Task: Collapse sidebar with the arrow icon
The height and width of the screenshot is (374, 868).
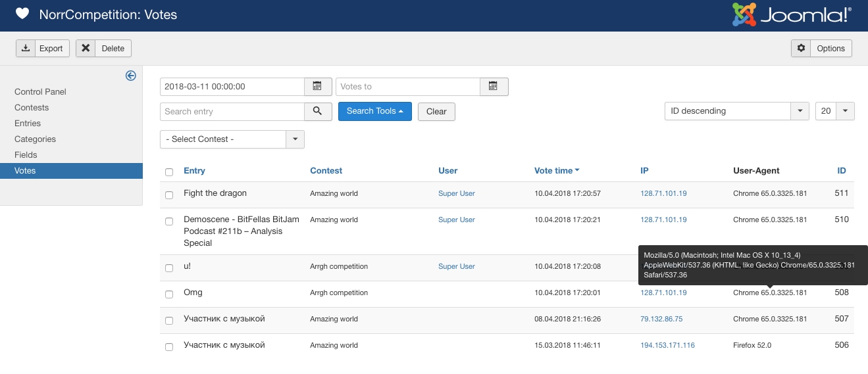Action: [130, 76]
